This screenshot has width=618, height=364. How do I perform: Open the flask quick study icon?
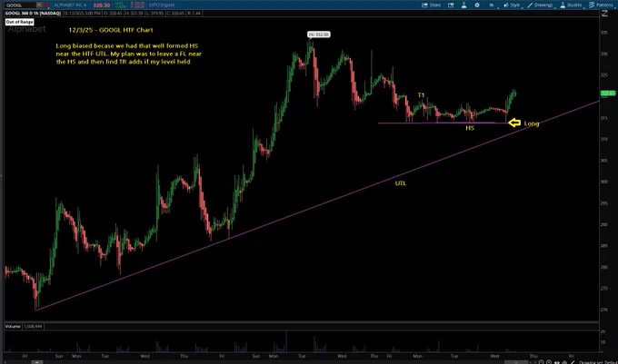pos(463,5)
